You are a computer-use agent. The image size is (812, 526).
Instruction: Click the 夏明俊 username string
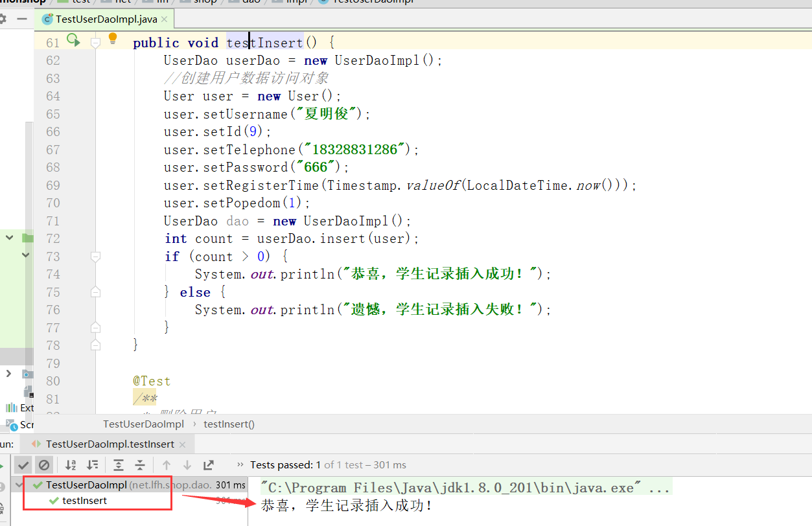(x=327, y=114)
